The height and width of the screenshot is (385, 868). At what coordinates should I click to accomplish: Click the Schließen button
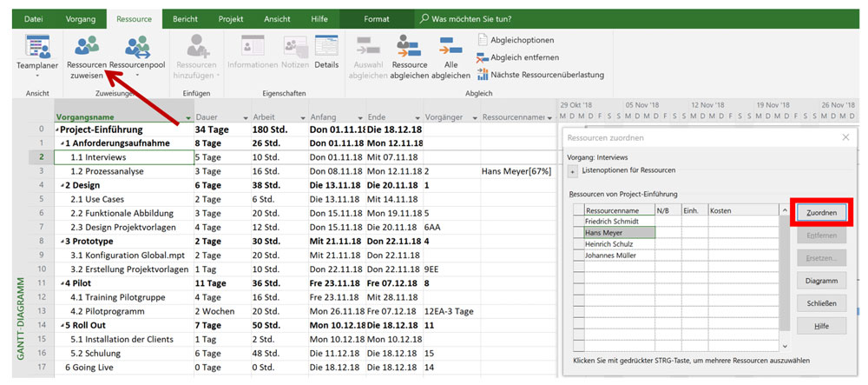pos(820,303)
